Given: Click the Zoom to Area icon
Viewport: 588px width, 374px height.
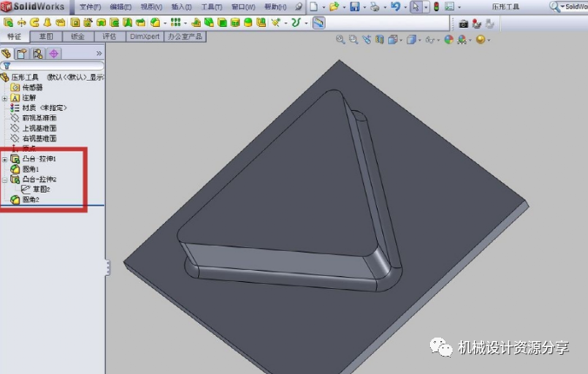Looking at the screenshot, I should [x=353, y=39].
